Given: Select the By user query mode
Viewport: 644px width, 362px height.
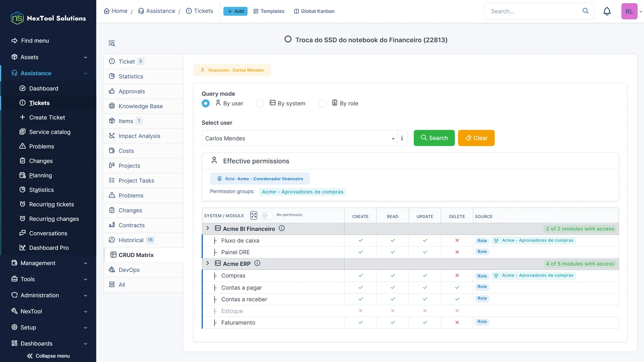Looking at the screenshot, I should click(x=206, y=103).
